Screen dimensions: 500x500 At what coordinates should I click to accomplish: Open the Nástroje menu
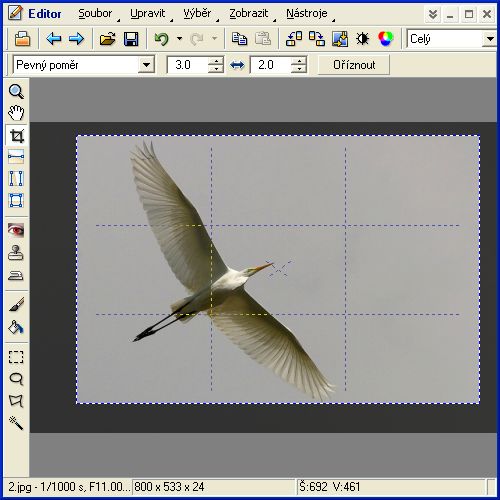pyautogui.click(x=307, y=13)
